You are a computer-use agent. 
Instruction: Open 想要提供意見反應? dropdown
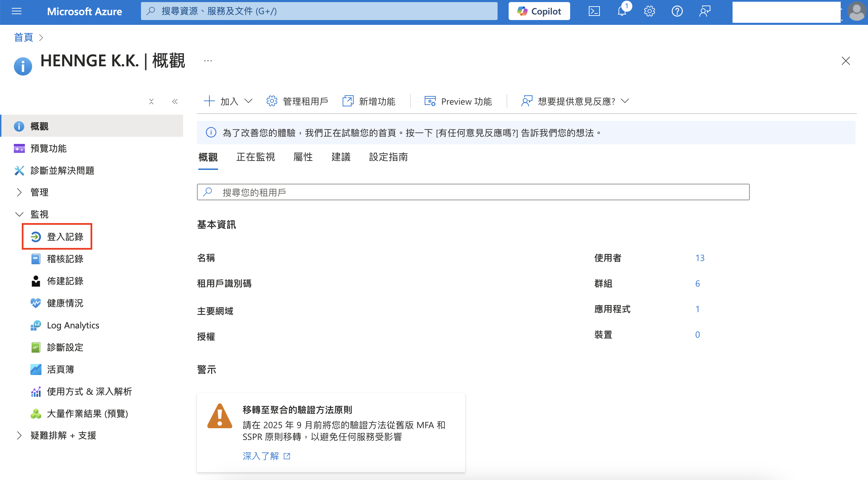click(575, 102)
